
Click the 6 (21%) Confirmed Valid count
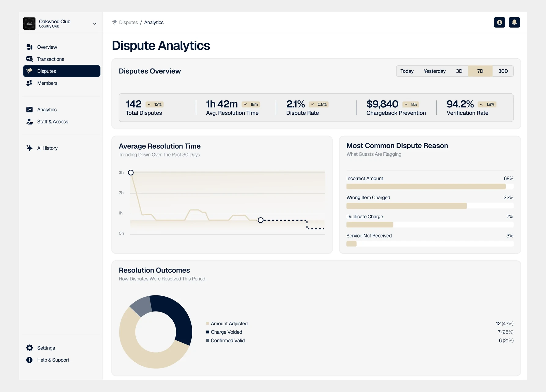pyautogui.click(x=506, y=341)
